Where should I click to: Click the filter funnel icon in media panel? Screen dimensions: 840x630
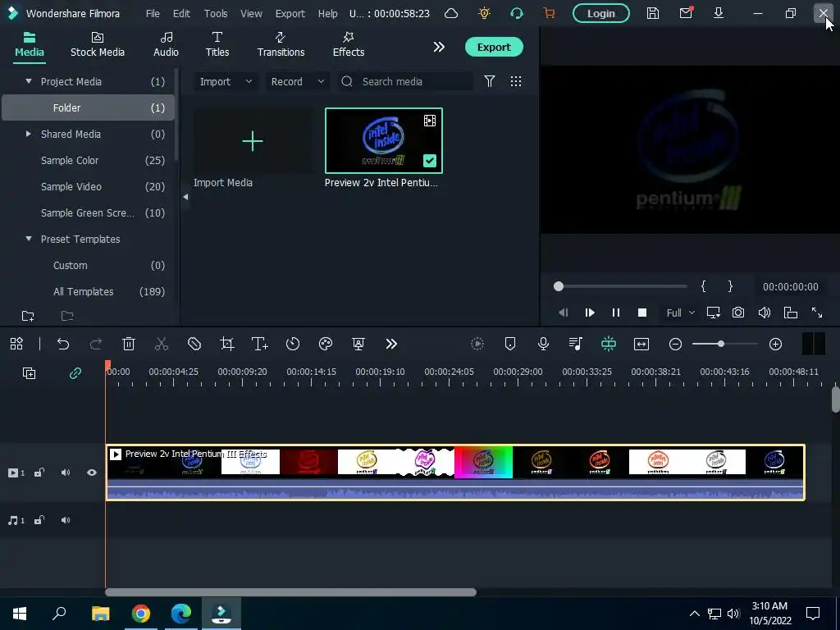point(489,81)
